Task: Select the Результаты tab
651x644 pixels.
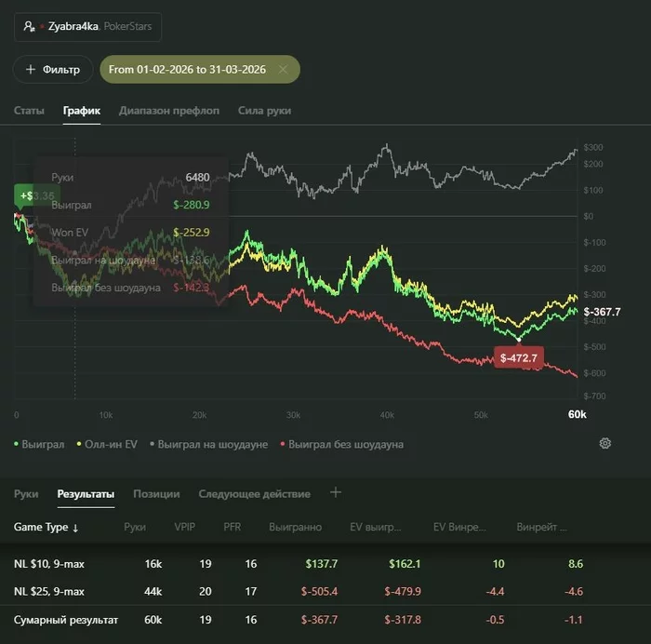Action: 86,494
